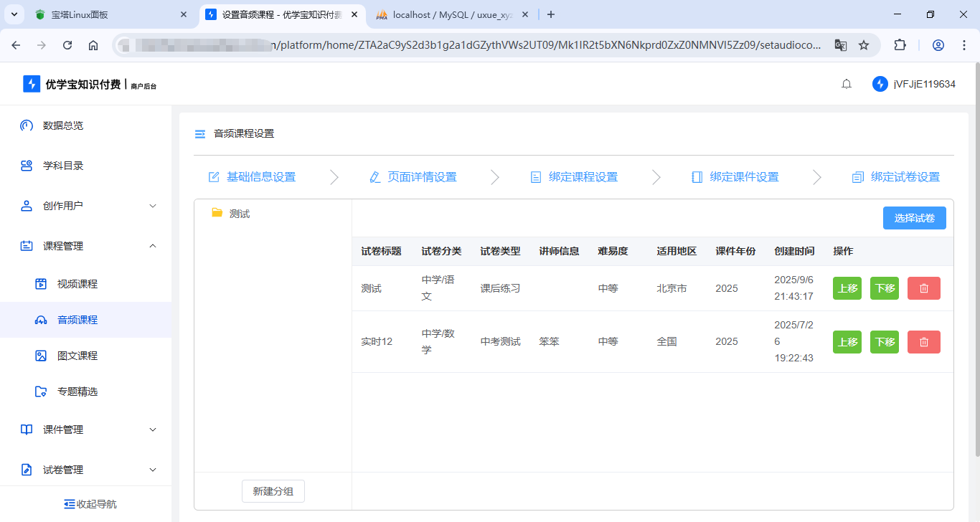980x522 pixels.
Task: Click the menu collapse icon beside 音频课程设置
Action: coord(200,134)
